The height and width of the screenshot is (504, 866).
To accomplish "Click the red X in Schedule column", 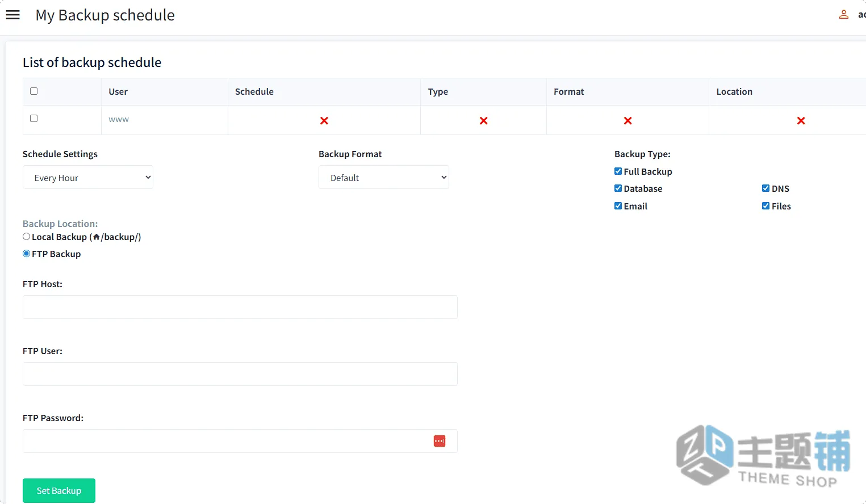I will coord(324,120).
